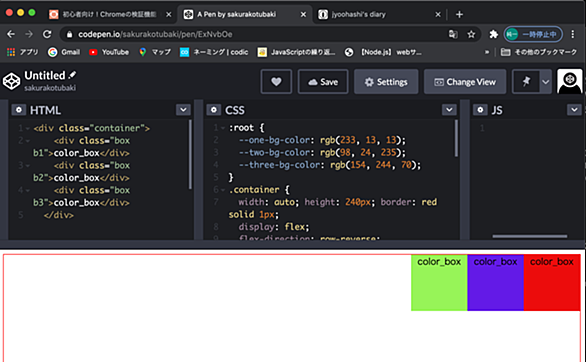Close the Chrome検証機能 tab
Viewport: 586px width, 362px height.
(x=169, y=15)
